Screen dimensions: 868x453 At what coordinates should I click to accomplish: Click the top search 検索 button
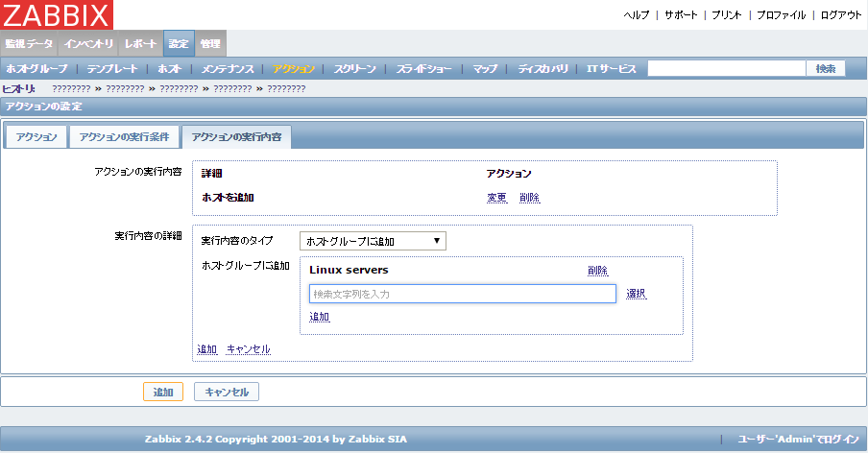[825, 68]
